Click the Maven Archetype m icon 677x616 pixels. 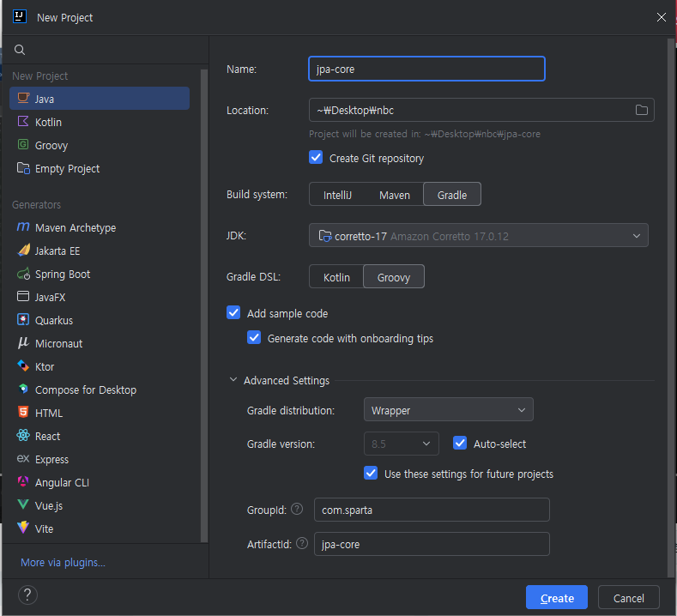coord(23,226)
